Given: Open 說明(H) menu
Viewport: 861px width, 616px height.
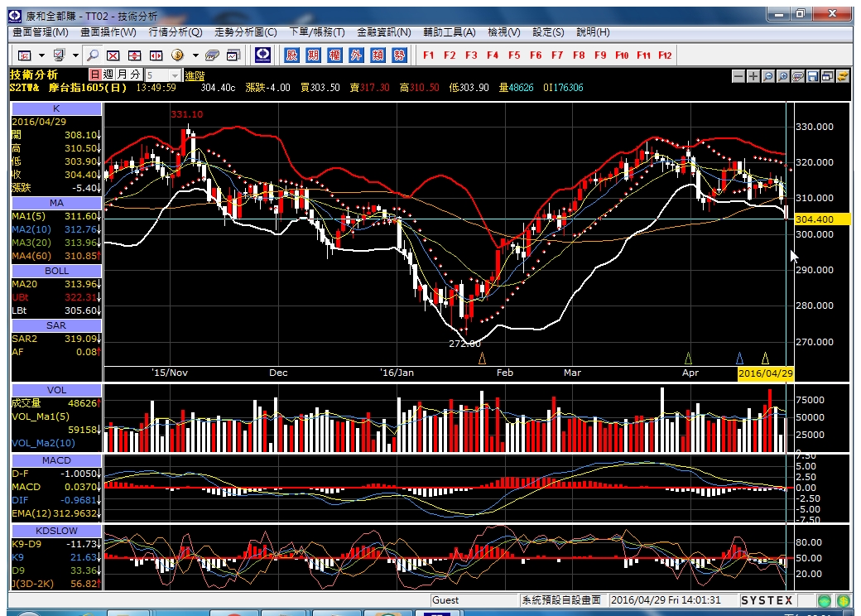Looking at the screenshot, I should coord(593,32).
